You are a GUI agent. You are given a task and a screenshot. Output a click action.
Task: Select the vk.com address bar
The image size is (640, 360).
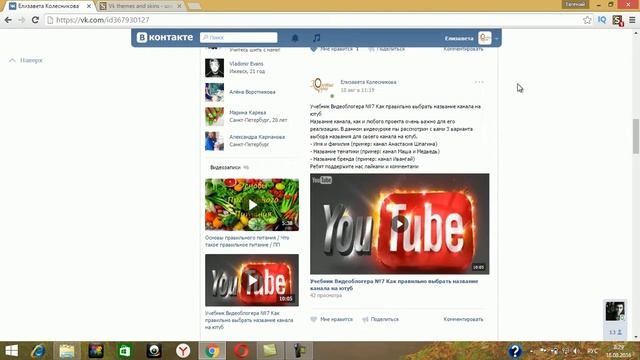(312, 20)
